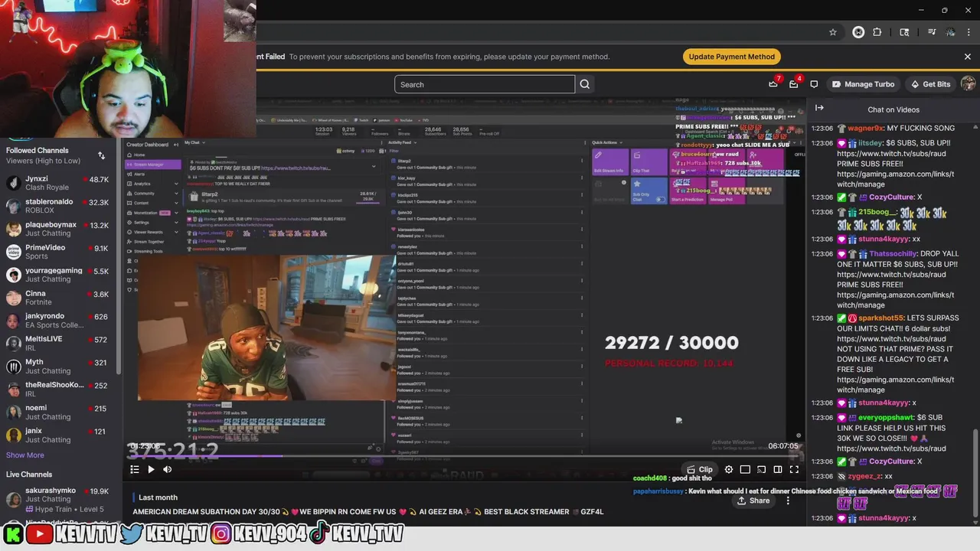
Task: Open the browser Extensions puzzle icon
Action: pyautogui.click(x=877, y=32)
